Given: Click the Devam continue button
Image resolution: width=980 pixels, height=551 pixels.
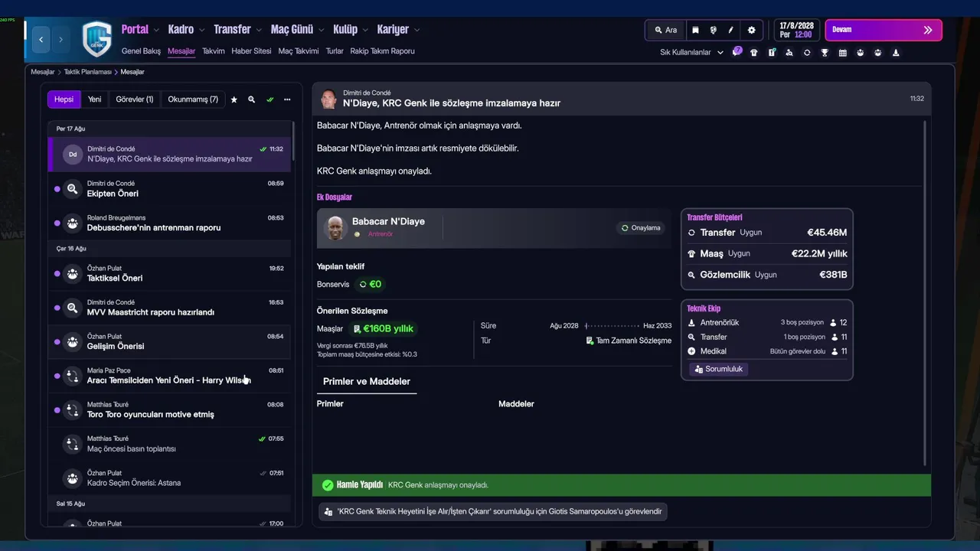Looking at the screenshot, I should click(x=884, y=30).
